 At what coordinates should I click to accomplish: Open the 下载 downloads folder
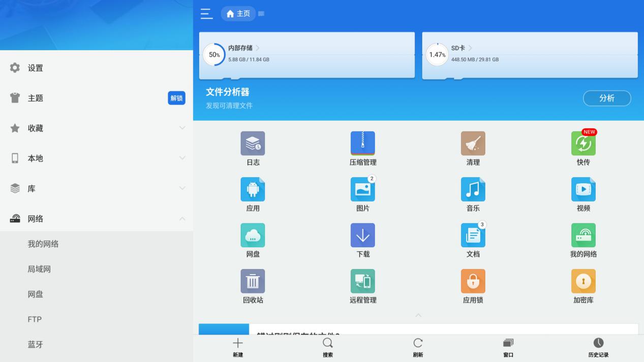(x=363, y=235)
